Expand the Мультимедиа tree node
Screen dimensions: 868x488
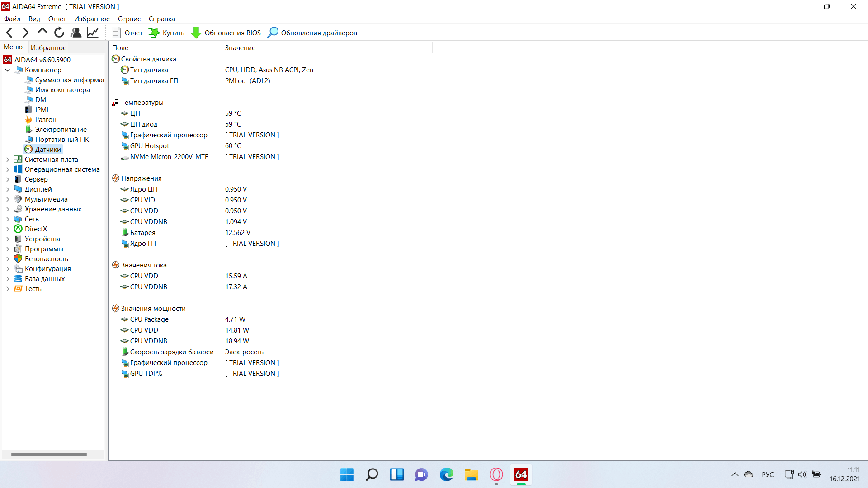click(8, 199)
